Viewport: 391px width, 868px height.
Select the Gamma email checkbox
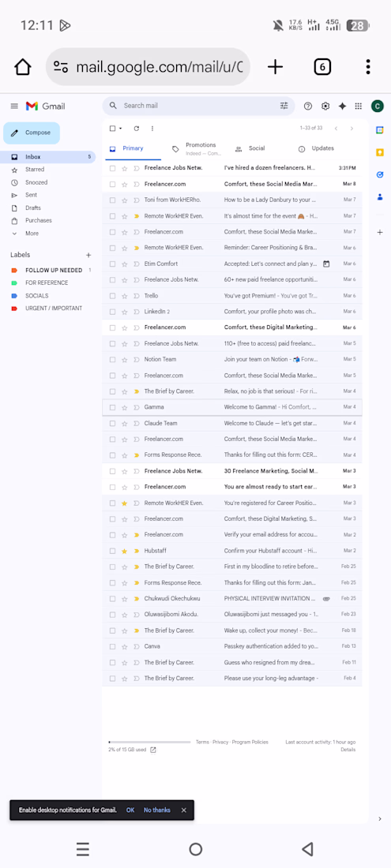tap(112, 407)
